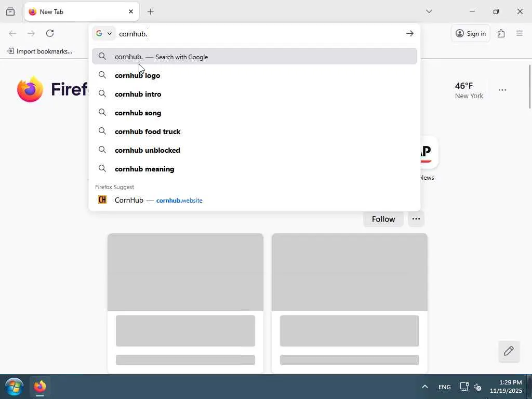The image size is (532, 399).
Task: Select the 'cornhub food truck' suggestion
Action: (255, 131)
